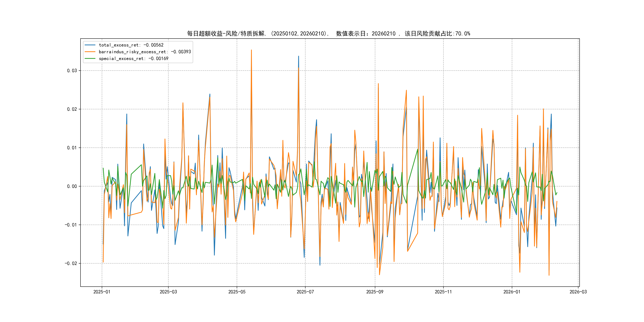Click the 2025-07 x-axis tick label
Image resolution: width=644 pixels, height=322 pixels.
point(305,292)
